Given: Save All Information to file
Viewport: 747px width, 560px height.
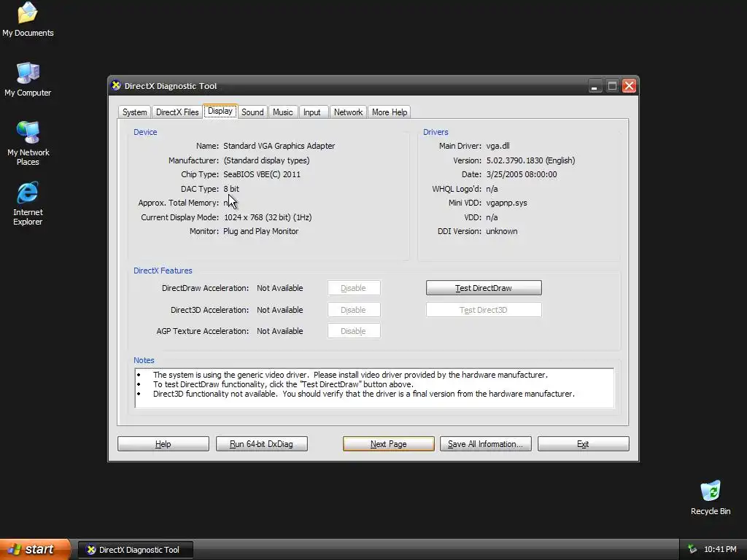Looking at the screenshot, I should [x=485, y=444].
